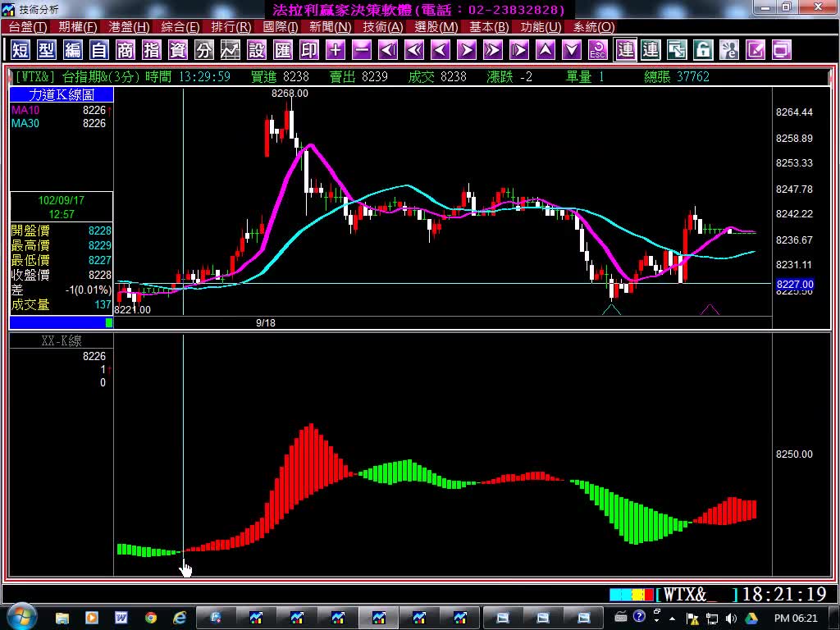
Task: Click the 成交量 volume label
Action: (x=30, y=305)
